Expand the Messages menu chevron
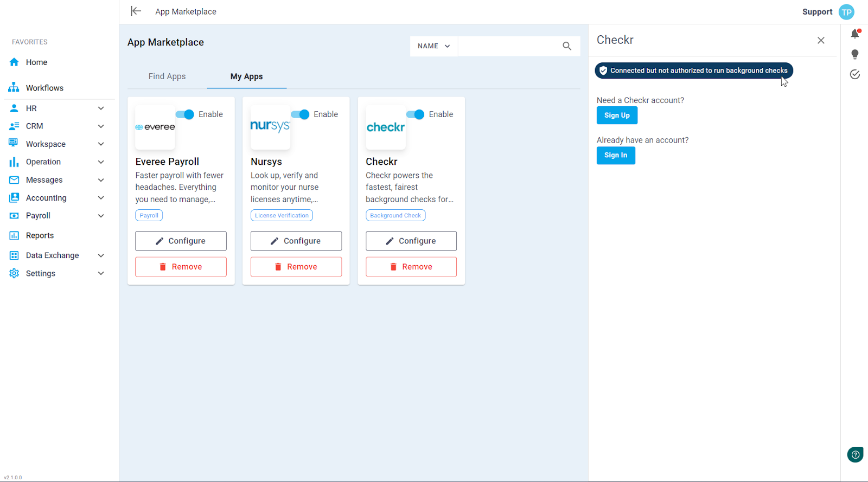 pos(101,180)
